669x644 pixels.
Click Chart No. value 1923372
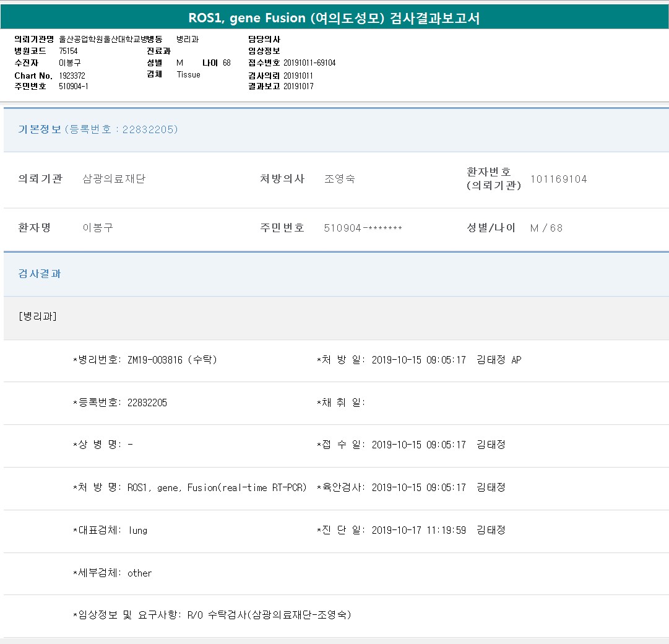[72, 75]
